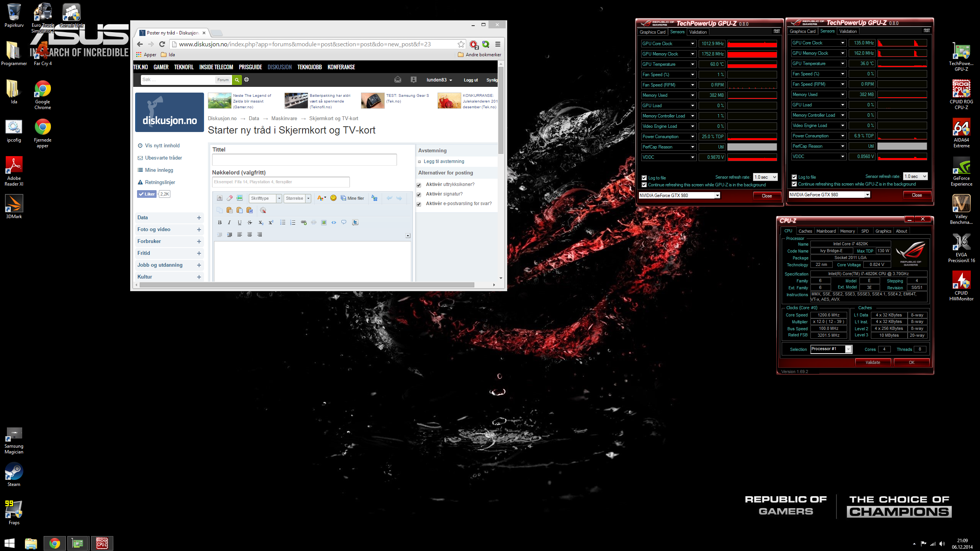This screenshot has width=980, height=551.
Task: Insert a bulleted list
Action: pyautogui.click(x=283, y=222)
